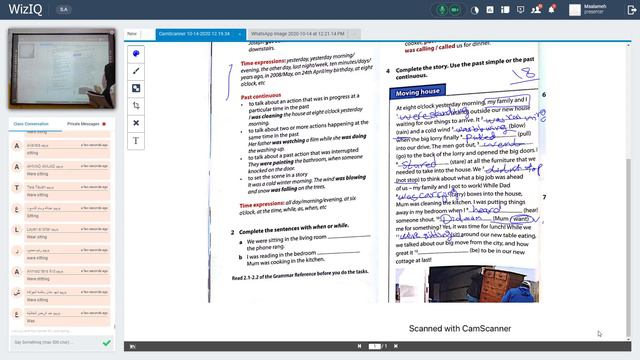Close the CamScanner tab
The image size is (640, 360).
pyautogui.click(x=240, y=34)
